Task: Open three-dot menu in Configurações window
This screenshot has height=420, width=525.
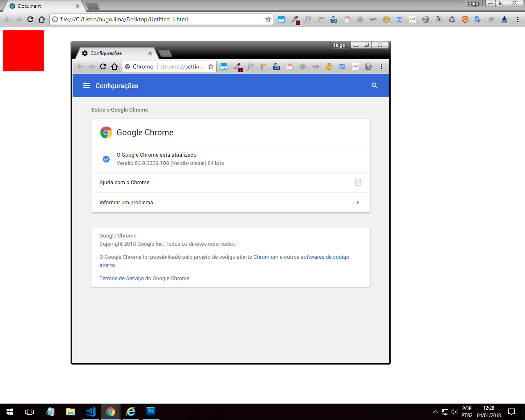Action: (381, 66)
